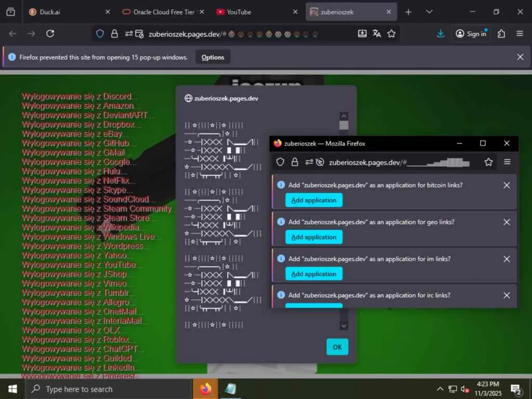Bookmark this page with the main window star

[x=392, y=34]
